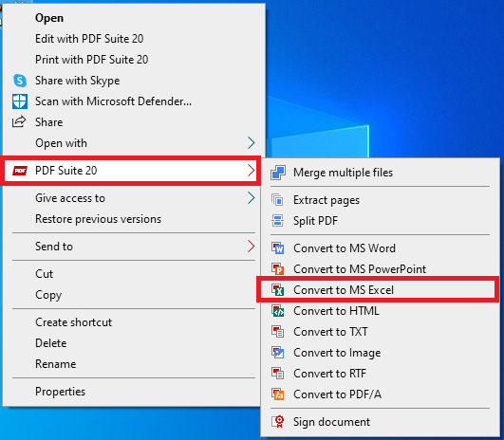Click the Convert to MS Excel icon

click(278, 290)
